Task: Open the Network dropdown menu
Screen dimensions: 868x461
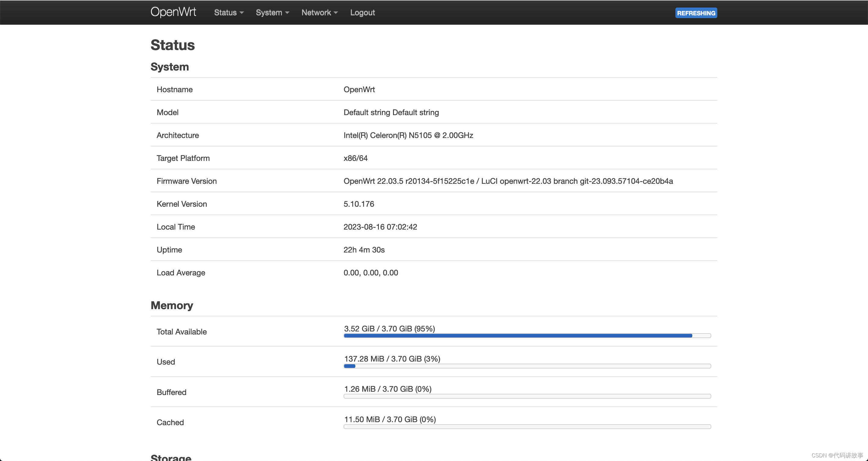Action: click(319, 12)
